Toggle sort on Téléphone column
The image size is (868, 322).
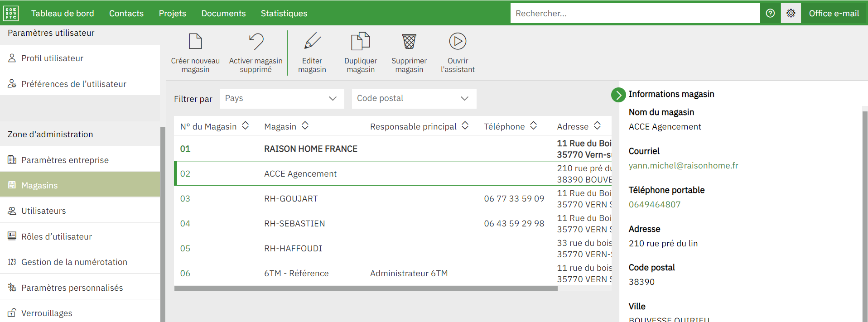pos(534,126)
